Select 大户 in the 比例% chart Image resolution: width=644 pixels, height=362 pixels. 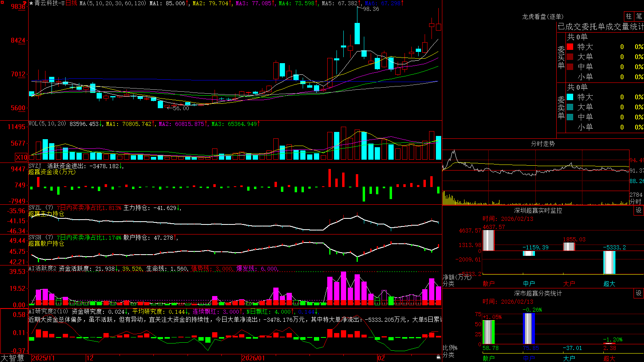coord(569,358)
